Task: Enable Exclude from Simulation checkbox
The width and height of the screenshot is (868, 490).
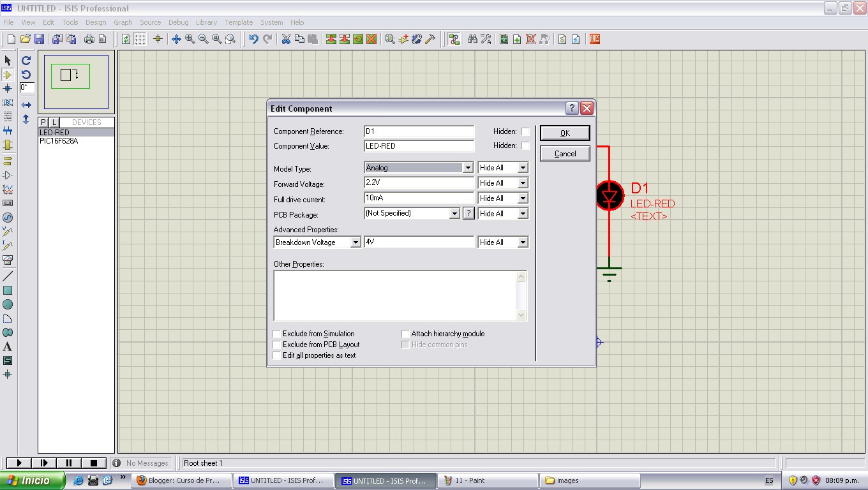Action: pos(276,334)
